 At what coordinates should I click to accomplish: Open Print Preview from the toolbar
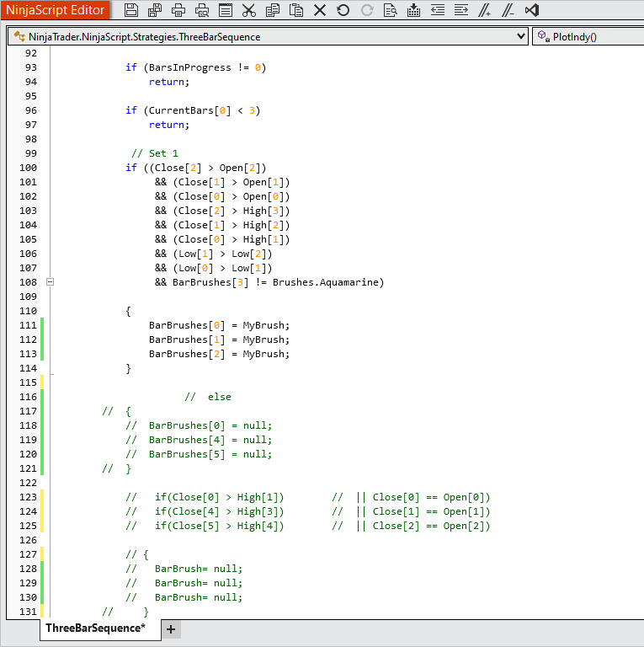click(x=202, y=11)
